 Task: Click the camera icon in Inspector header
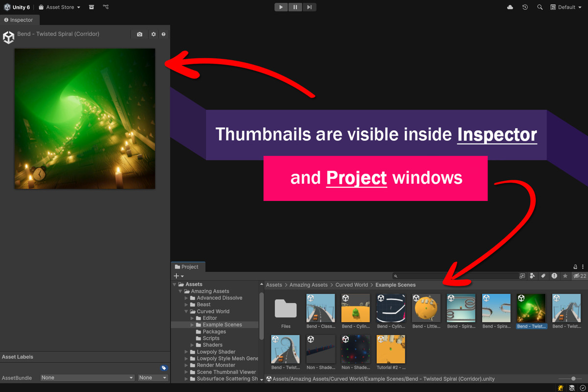pyautogui.click(x=140, y=34)
